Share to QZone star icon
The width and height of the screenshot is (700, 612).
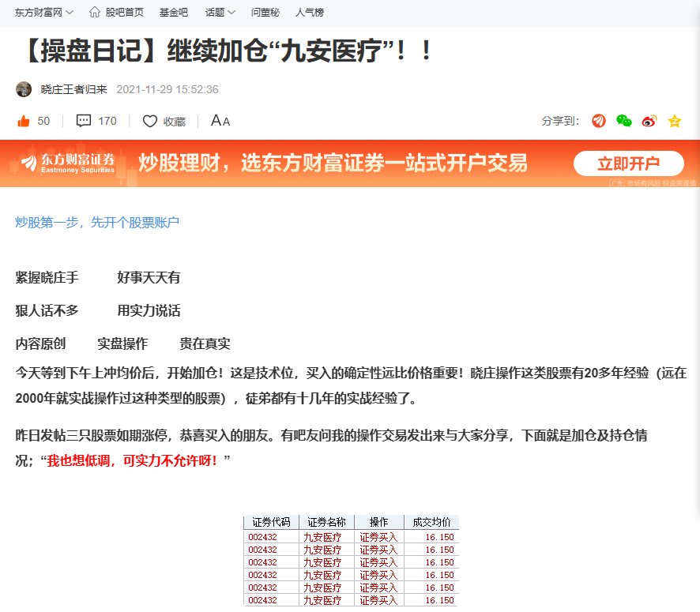tap(675, 121)
